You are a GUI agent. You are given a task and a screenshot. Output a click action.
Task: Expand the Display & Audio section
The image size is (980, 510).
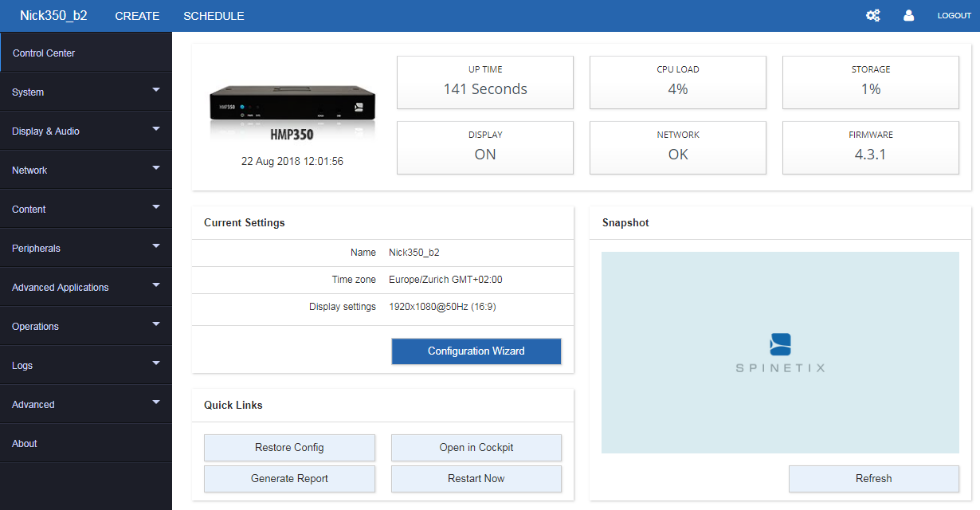86,131
